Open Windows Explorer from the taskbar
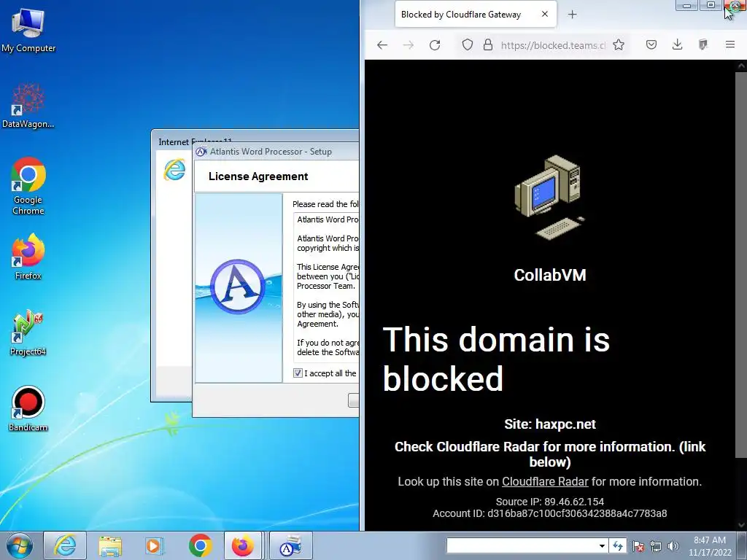 click(110, 545)
